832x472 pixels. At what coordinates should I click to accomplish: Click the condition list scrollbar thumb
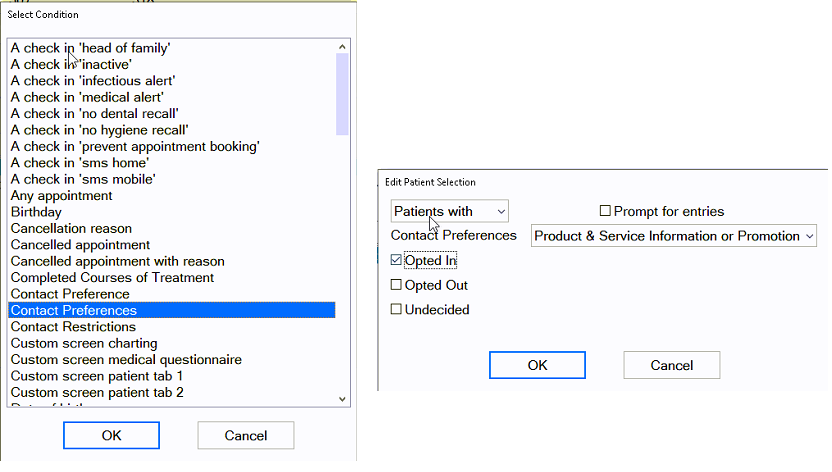[x=342, y=94]
